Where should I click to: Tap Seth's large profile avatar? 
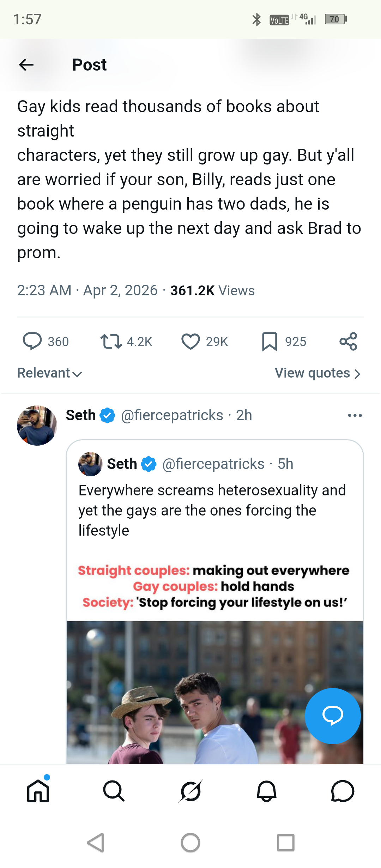[37, 425]
